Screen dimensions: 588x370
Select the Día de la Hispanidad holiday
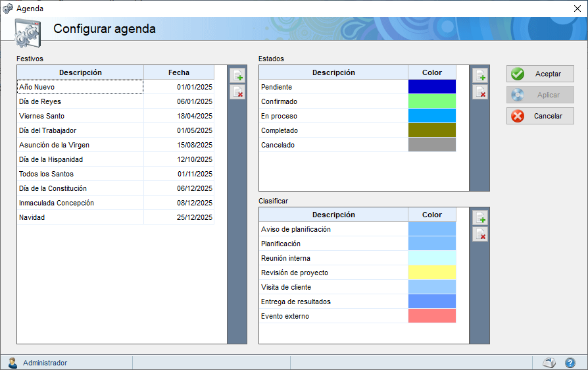coord(80,159)
